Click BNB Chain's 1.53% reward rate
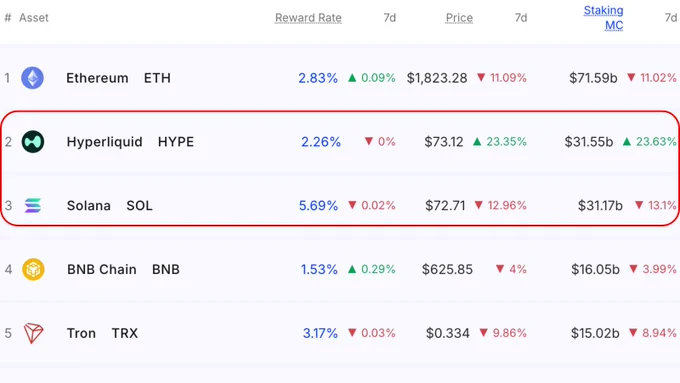 [x=319, y=269]
